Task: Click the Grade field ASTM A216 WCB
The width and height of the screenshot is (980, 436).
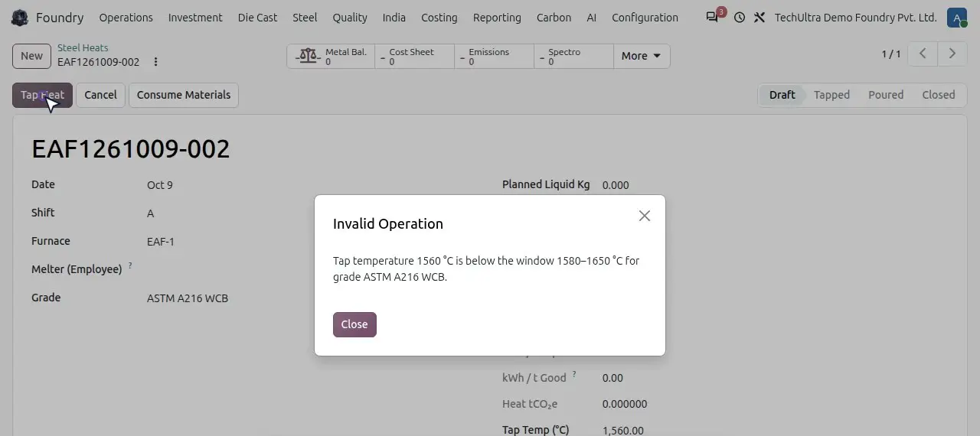Action: point(188,298)
